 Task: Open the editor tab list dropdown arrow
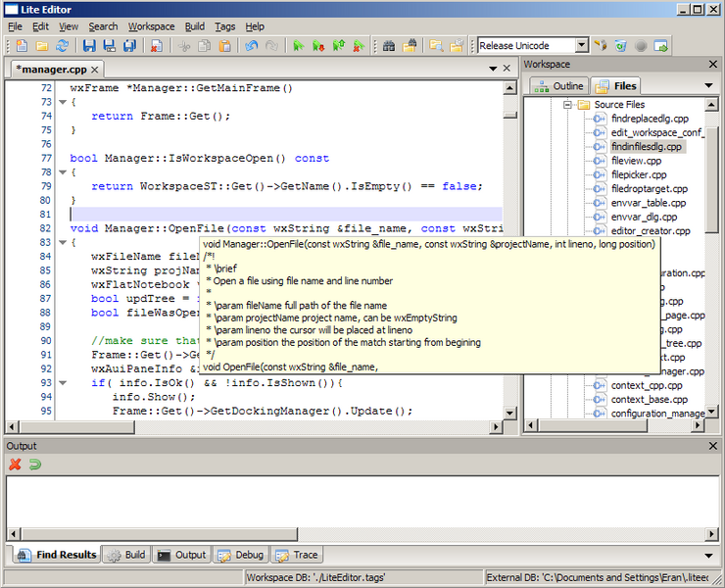coord(492,70)
